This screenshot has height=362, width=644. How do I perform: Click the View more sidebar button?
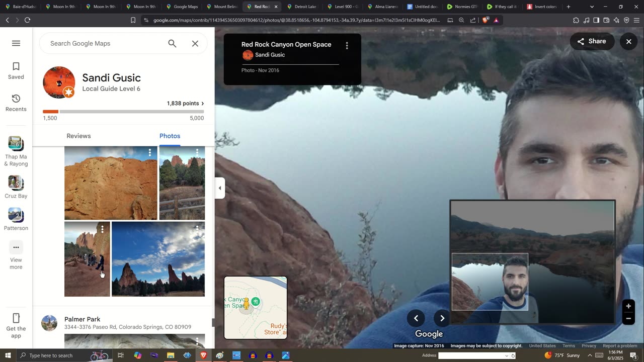point(16,256)
